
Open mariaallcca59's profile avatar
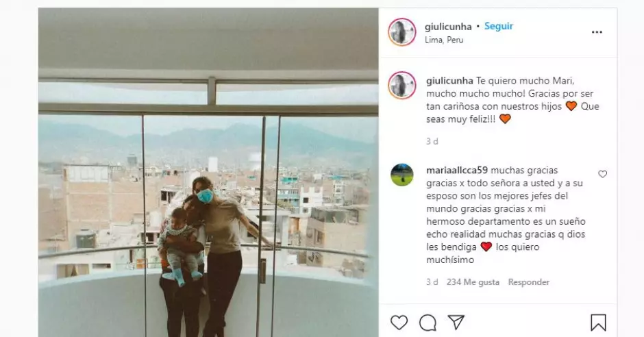pos(402,175)
